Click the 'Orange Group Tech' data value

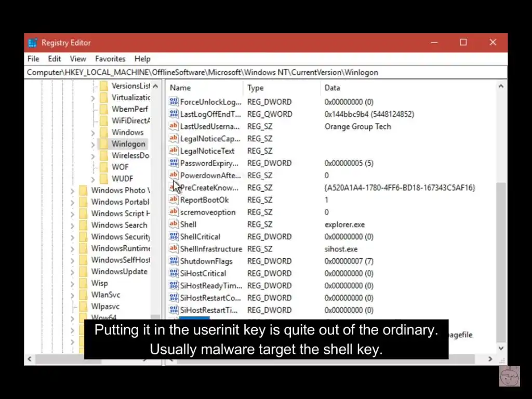[357, 127]
